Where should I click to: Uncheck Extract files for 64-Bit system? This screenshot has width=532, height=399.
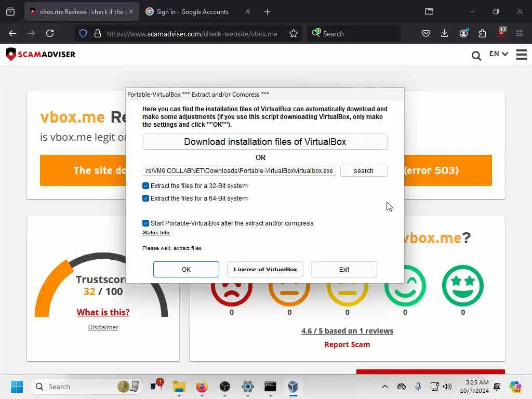[145, 198]
